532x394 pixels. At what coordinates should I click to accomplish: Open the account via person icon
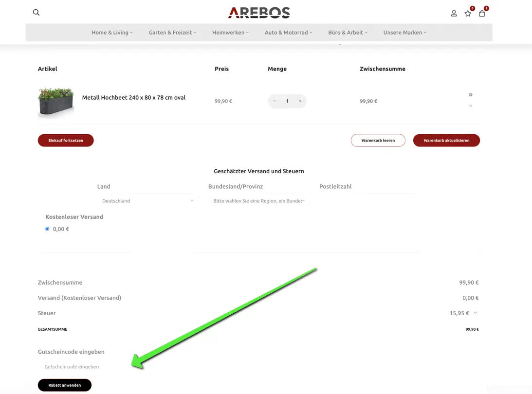454,13
